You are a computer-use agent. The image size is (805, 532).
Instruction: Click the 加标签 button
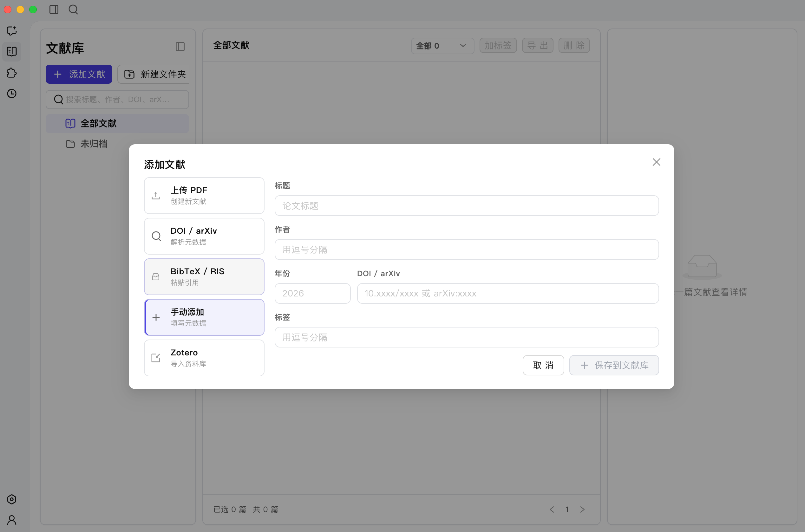(498, 45)
